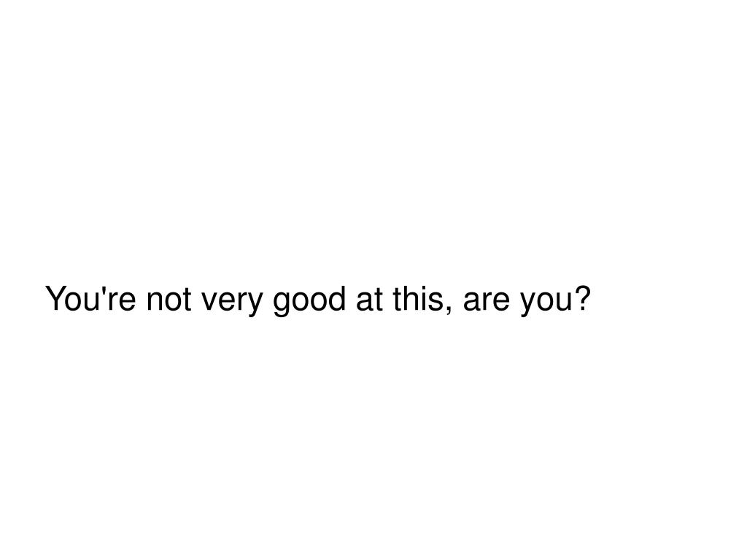Click the apostrophe in "You're"
This screenshot has height=560, width=747.
click(104, 290)
